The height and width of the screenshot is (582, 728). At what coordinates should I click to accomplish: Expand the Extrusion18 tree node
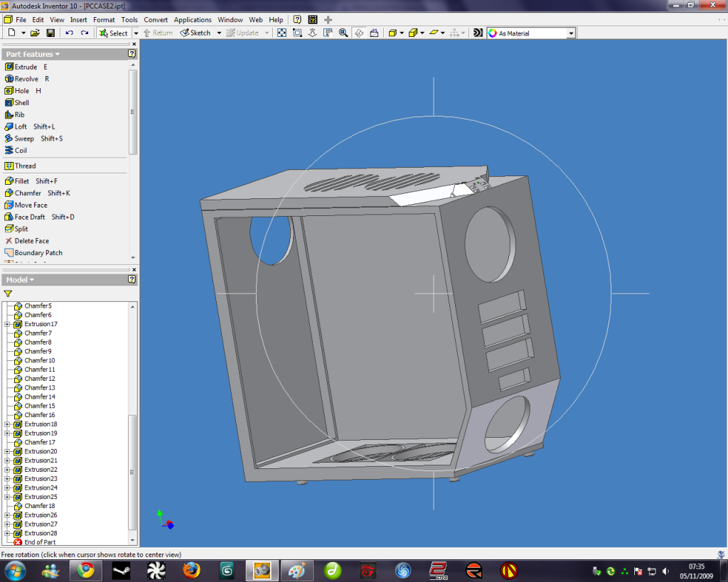point(7,424)
